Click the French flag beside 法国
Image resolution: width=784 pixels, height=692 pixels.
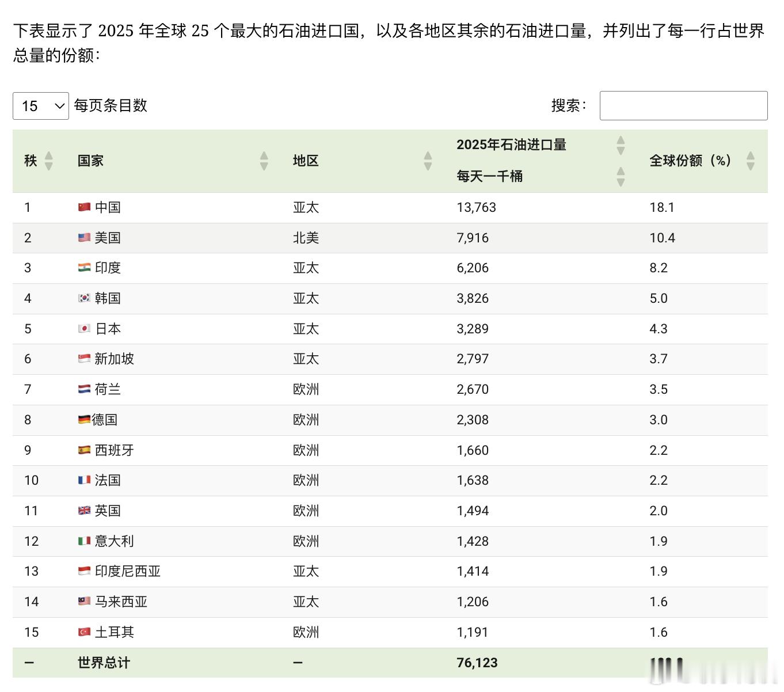click(85, 480)
